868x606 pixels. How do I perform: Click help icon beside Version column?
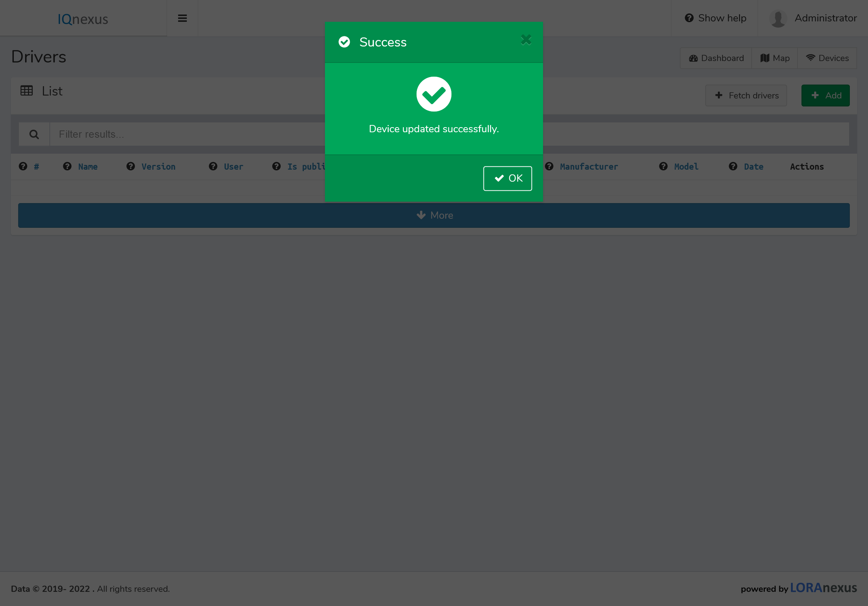pyautogui.click(x=131, y=166)
